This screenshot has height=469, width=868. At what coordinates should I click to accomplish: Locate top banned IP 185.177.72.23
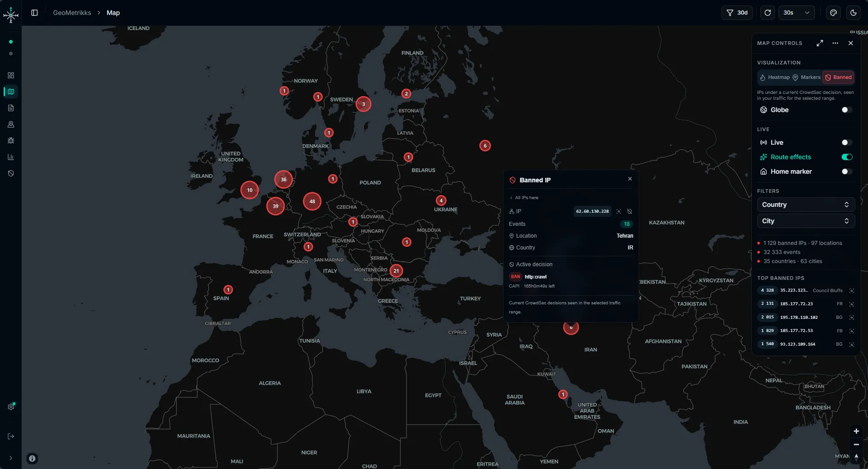point(852,304)
